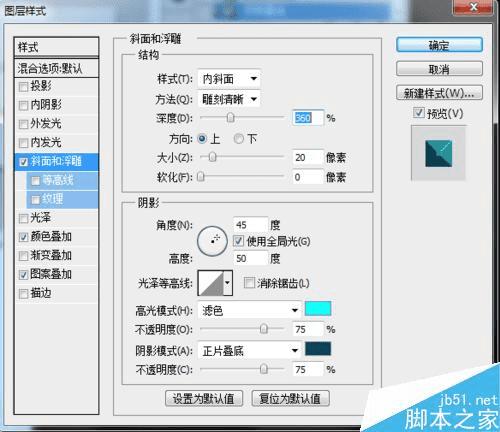Screen dimensions: 500x432
Task: Uncheck the 斜面和浮雕 checkbox
Action: 23,162
